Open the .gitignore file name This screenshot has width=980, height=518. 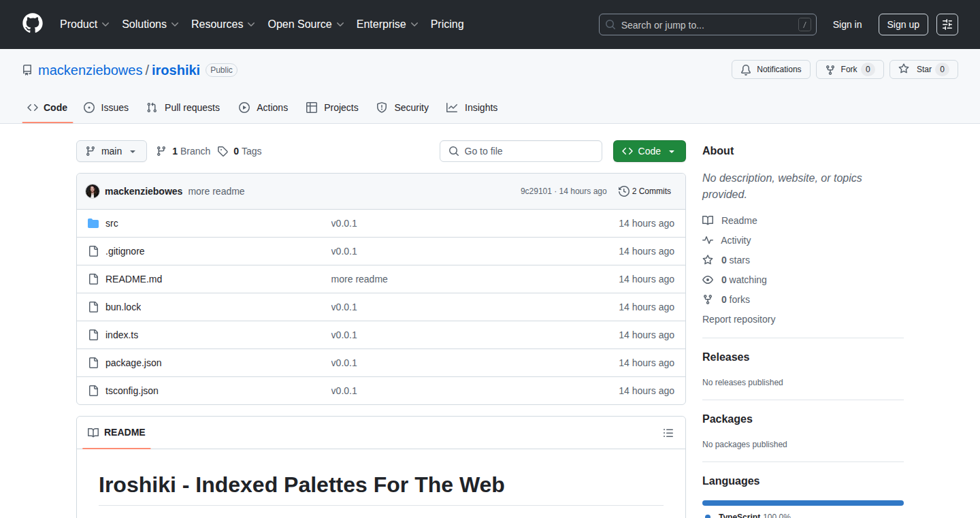[125, 251]
